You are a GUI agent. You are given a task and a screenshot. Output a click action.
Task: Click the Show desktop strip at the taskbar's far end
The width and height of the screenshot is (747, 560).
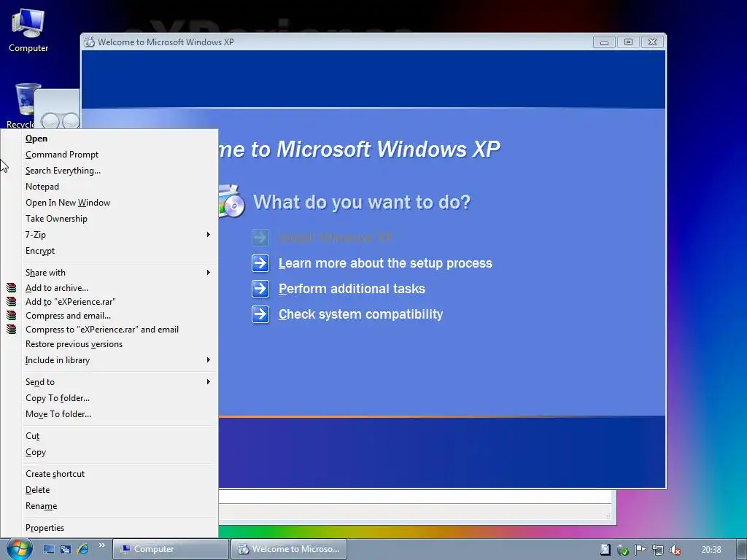(742, 549)
